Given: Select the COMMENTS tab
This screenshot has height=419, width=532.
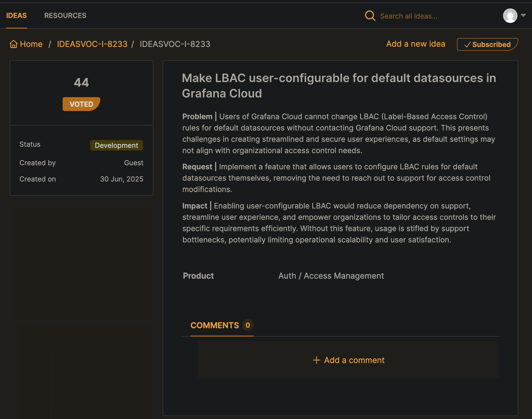Looking at the screenshot, I should (222, 325).
